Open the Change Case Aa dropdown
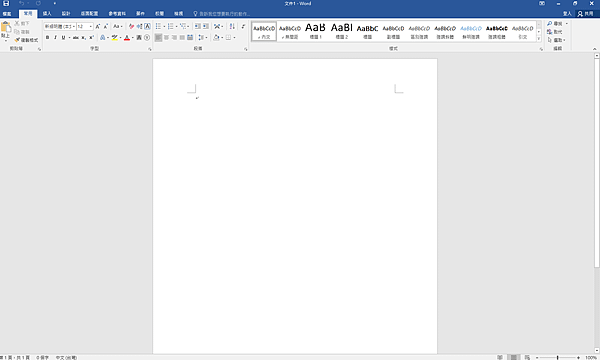This screenshot has height=360, width=600. click(118, 26)
